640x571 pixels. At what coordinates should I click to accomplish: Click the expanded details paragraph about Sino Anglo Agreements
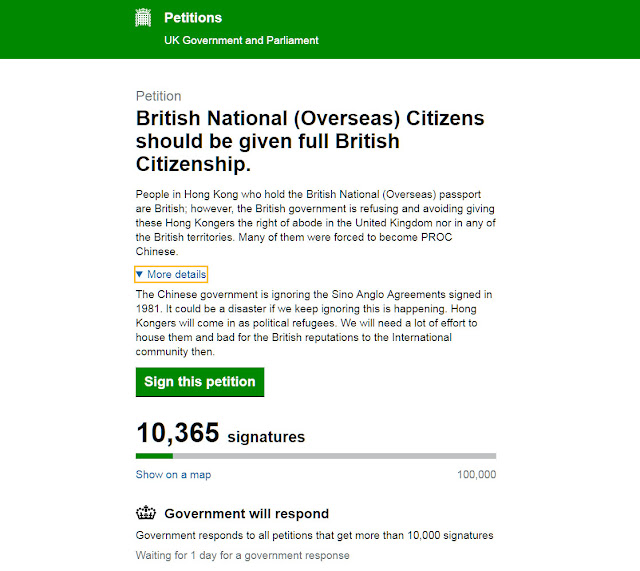[x=314, y=323]
